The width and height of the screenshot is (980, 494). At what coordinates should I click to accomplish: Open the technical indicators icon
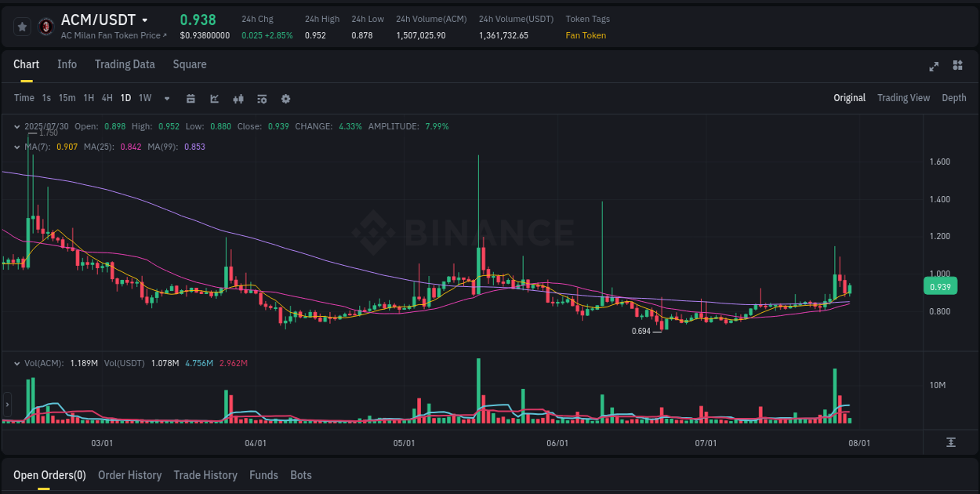213,99
